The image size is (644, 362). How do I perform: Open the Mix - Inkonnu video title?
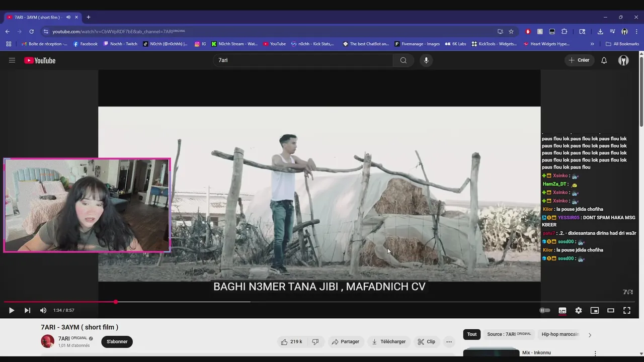coord(536,353)
